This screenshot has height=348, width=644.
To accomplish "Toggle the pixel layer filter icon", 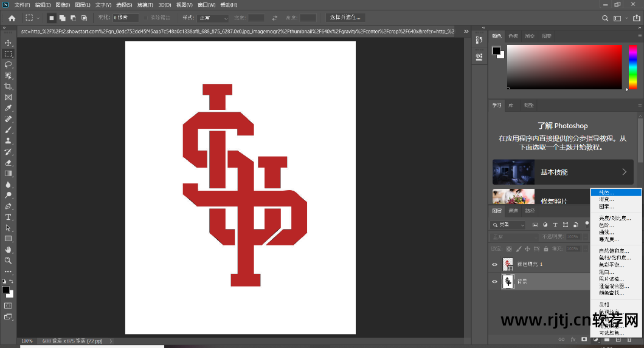I will (x=535, y=225).
